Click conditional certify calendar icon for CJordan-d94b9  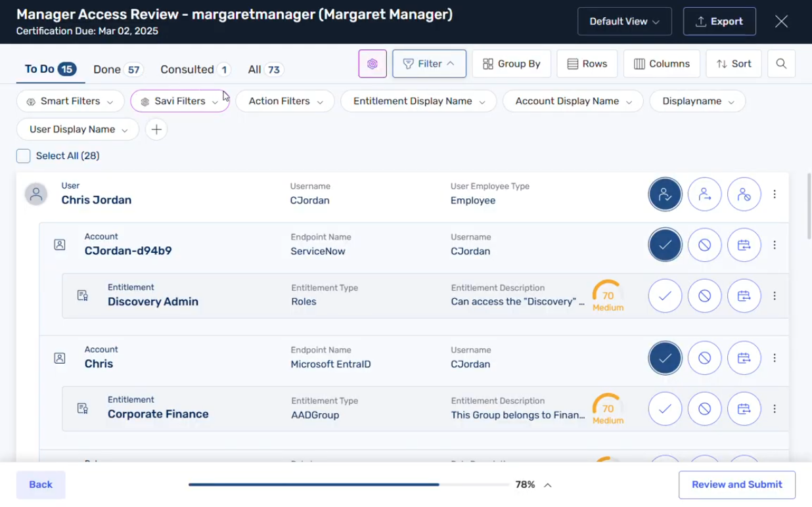[744, 245]
